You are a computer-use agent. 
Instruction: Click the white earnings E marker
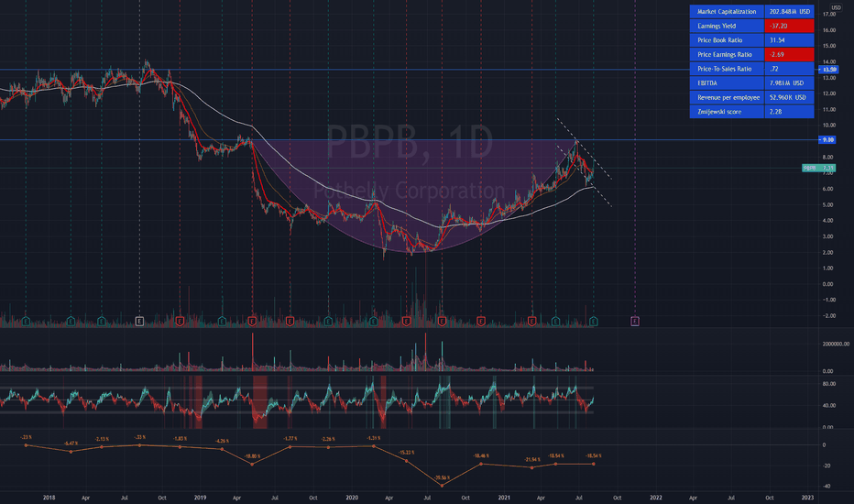tap(139, 322)
